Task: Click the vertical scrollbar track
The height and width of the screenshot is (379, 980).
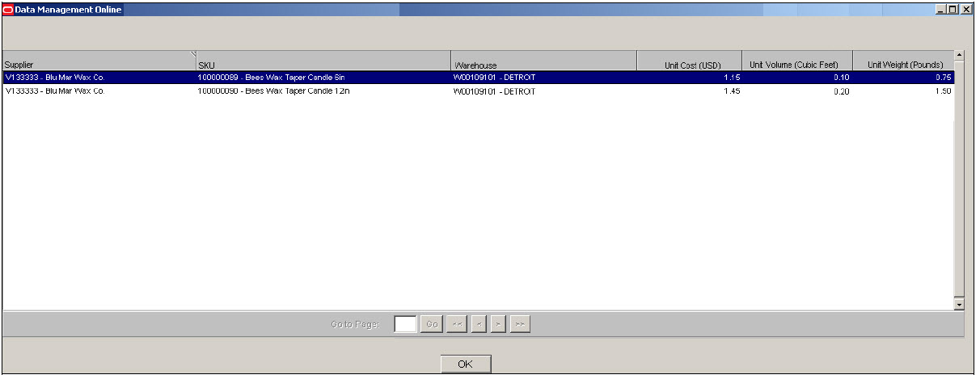Action: [960, 179]
